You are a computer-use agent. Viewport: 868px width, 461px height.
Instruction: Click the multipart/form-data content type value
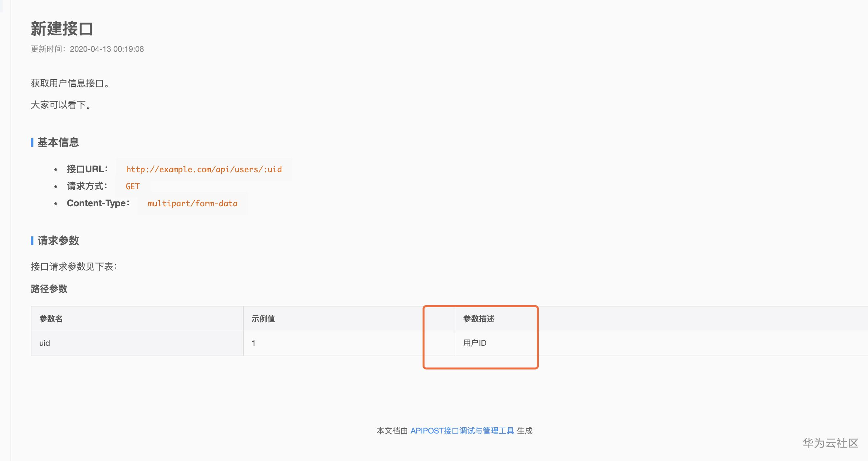pos(192,203)
